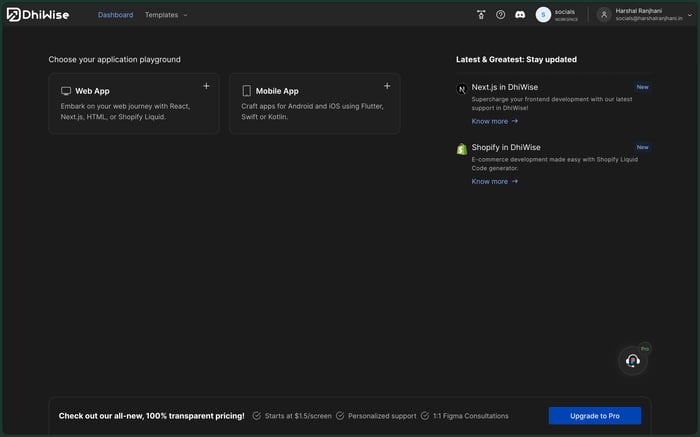Screen dimensions: 700x437
Task: Click the New badge beside Next.js
Action: [642, 87]
